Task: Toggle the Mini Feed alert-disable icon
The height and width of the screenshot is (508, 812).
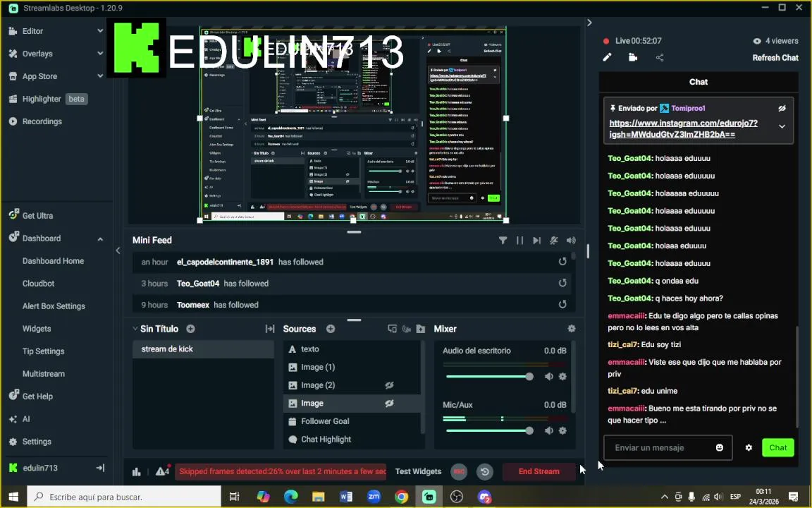Action: pos(553,241)
